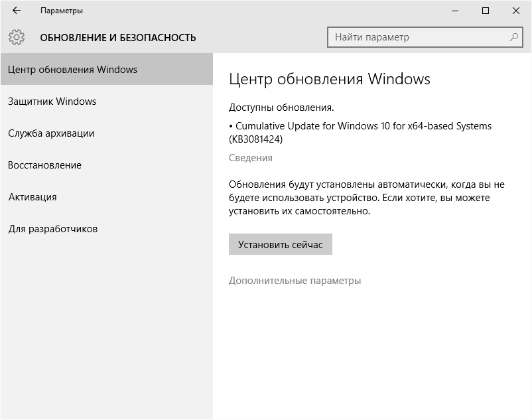Click the search magnifier icon

coord(514,37)
